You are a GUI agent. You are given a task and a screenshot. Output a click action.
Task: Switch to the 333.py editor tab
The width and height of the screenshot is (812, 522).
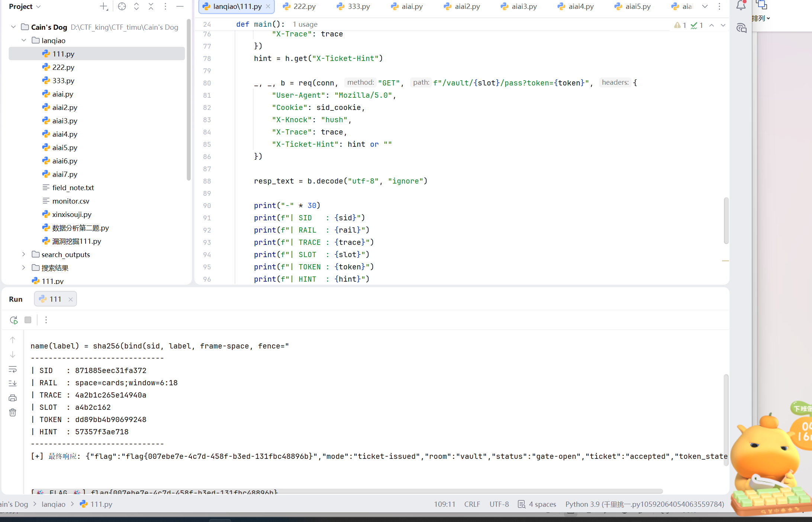click(x=354, y=6)
